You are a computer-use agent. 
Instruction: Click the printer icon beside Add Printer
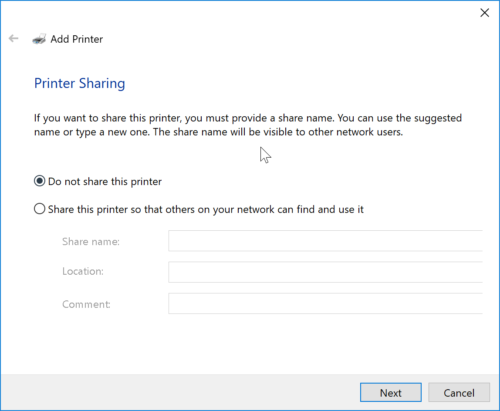click(39, 39)
